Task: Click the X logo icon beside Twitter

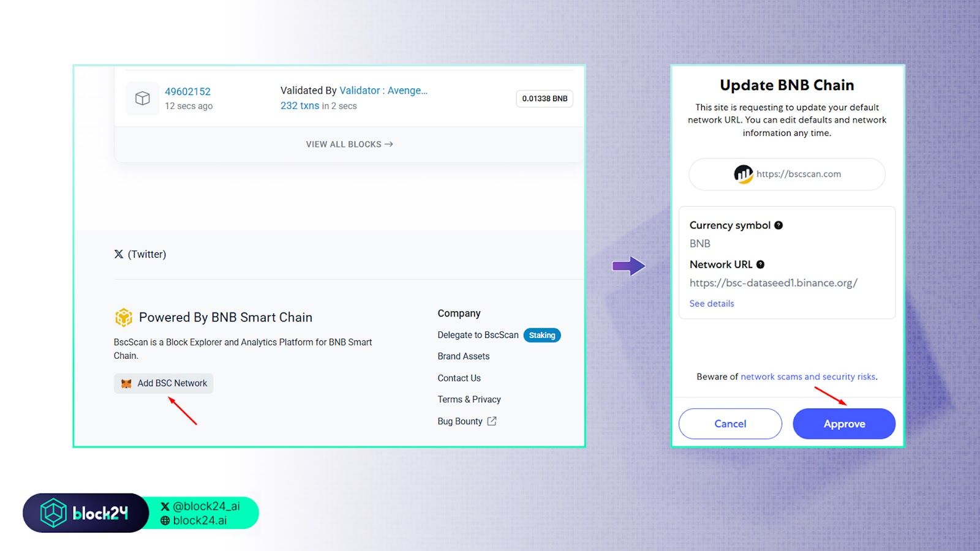Action: pyautogui.click(x=119, y=254)
